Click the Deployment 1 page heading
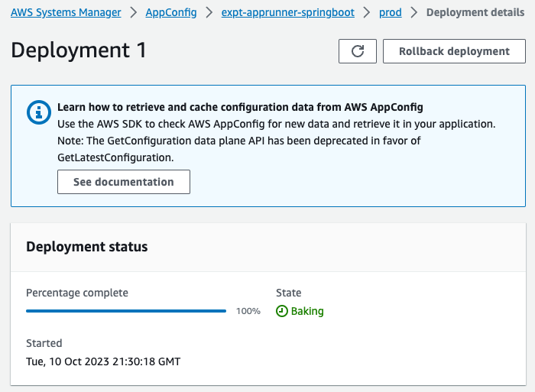This screenshot has width=535, height=392. tap(79, 50)
